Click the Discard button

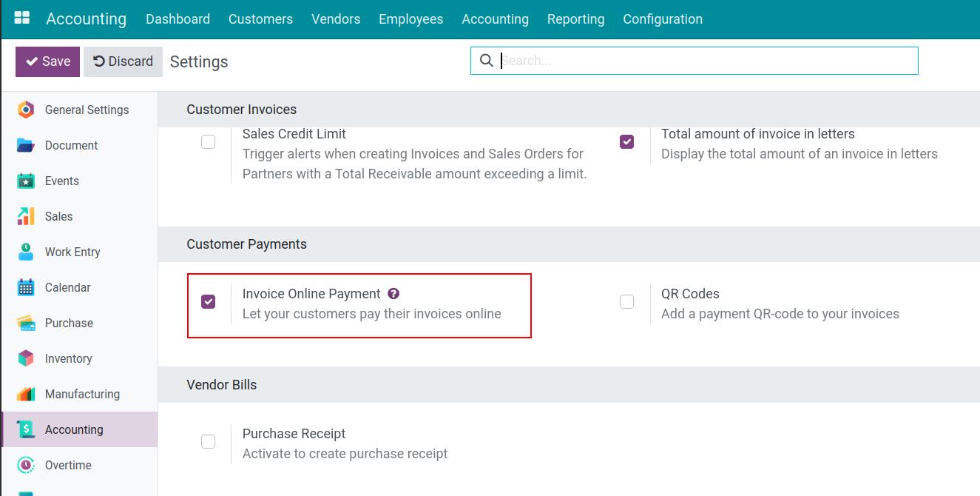[x=123, y=61]
